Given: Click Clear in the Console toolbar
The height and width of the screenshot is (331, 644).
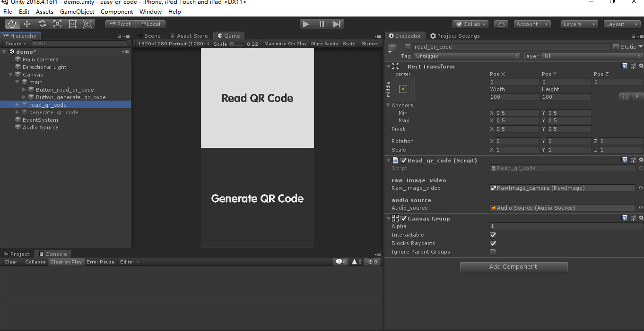Looking at the screenshot, I should click(x=10, y=262).
